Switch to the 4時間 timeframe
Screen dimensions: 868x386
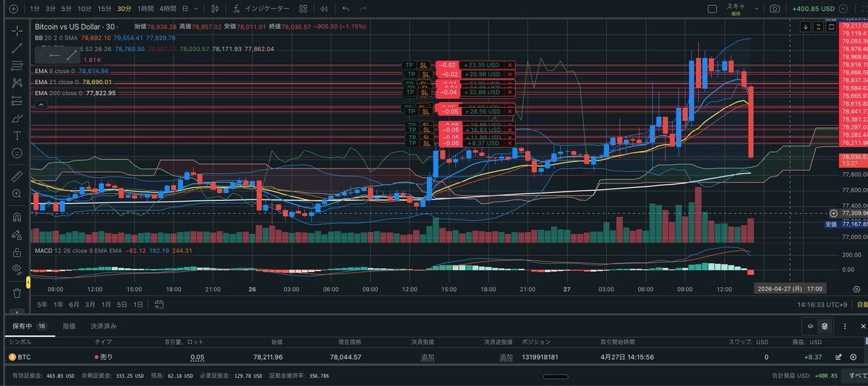click(167, 9)
